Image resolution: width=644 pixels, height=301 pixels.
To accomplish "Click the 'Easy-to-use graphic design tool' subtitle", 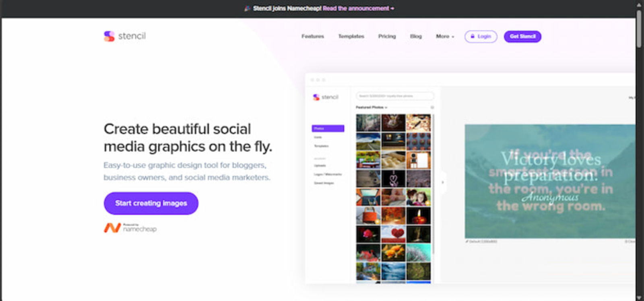I will [187, 171].
